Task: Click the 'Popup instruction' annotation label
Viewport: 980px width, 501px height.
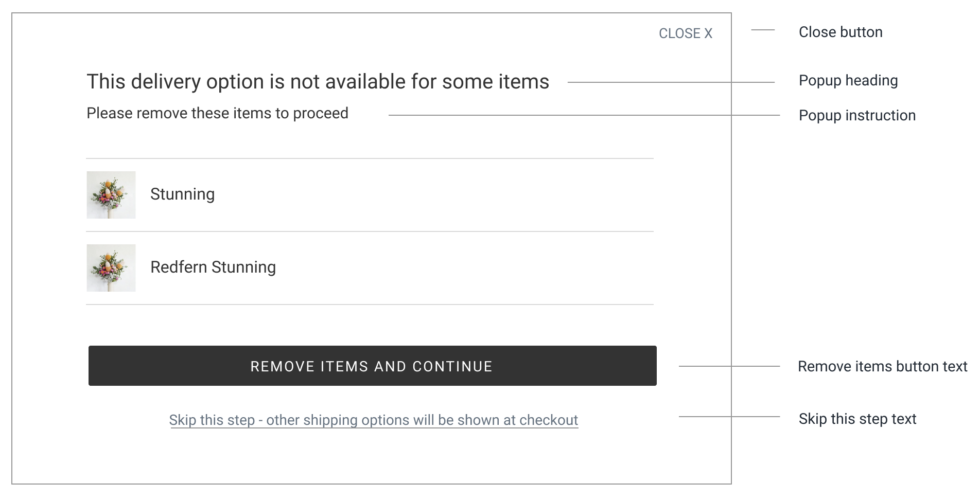Action: click(x=857, y=115)
